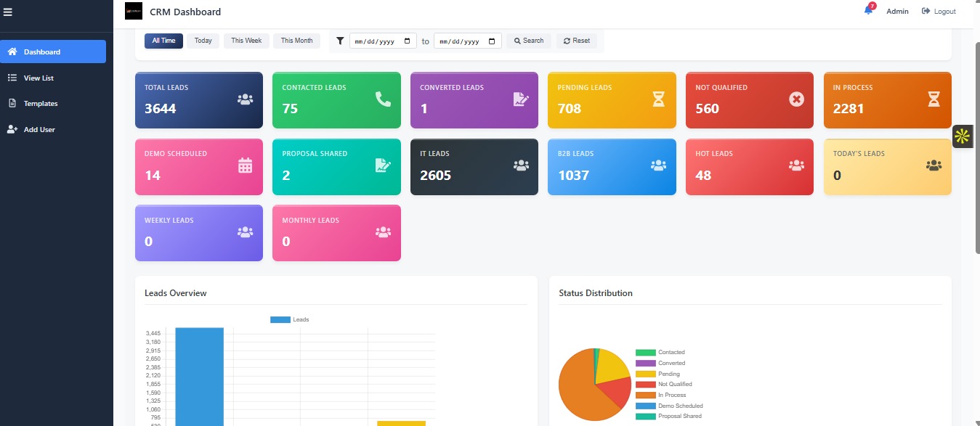
Task: Toggle the Contacted legend swatch
Action: pos(645,353)
